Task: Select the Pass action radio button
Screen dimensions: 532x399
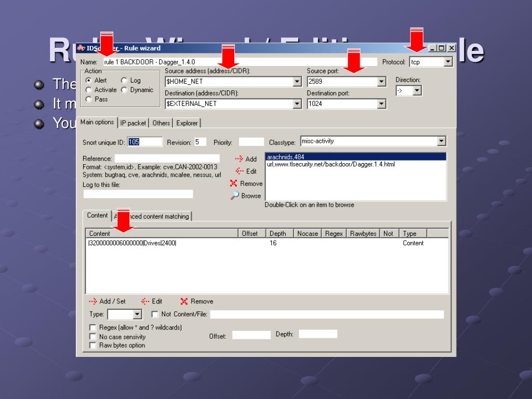Action: pos(88,99)
